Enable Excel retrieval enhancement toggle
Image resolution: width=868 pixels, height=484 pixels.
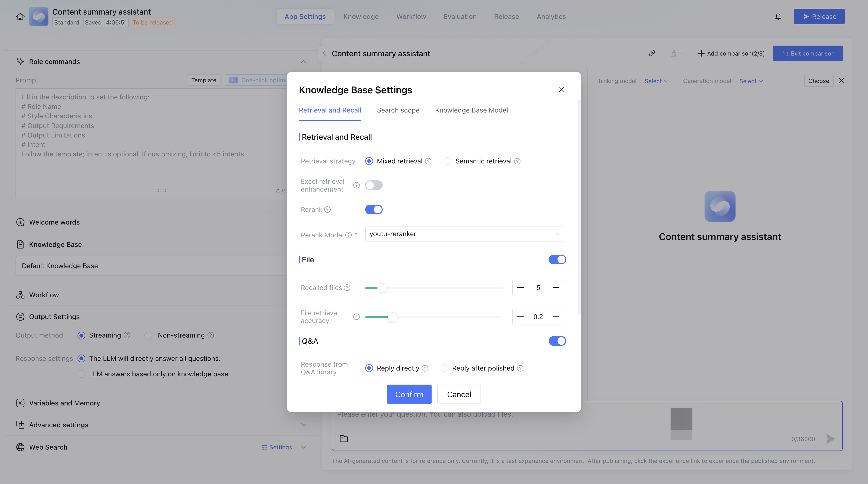(x=374, y=185)
